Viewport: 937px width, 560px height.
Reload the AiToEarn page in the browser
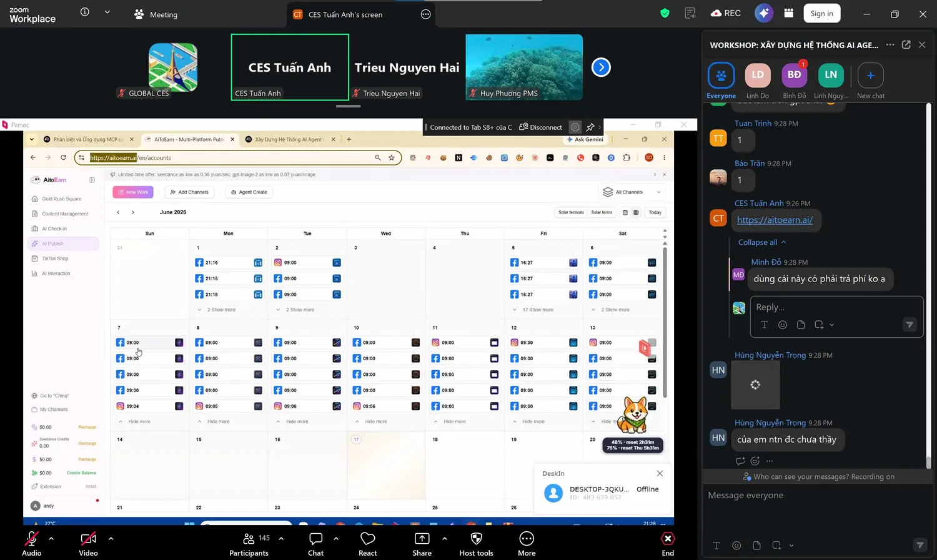[x=63, y=157]
